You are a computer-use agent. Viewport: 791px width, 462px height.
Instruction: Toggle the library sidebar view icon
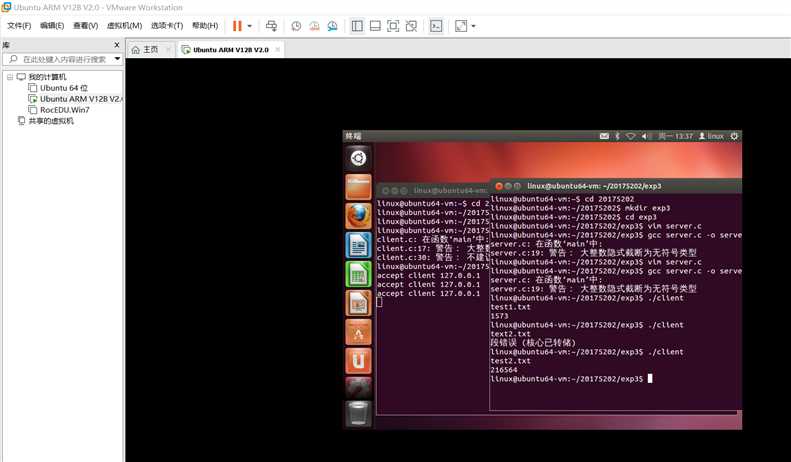(x=357, y=26)
